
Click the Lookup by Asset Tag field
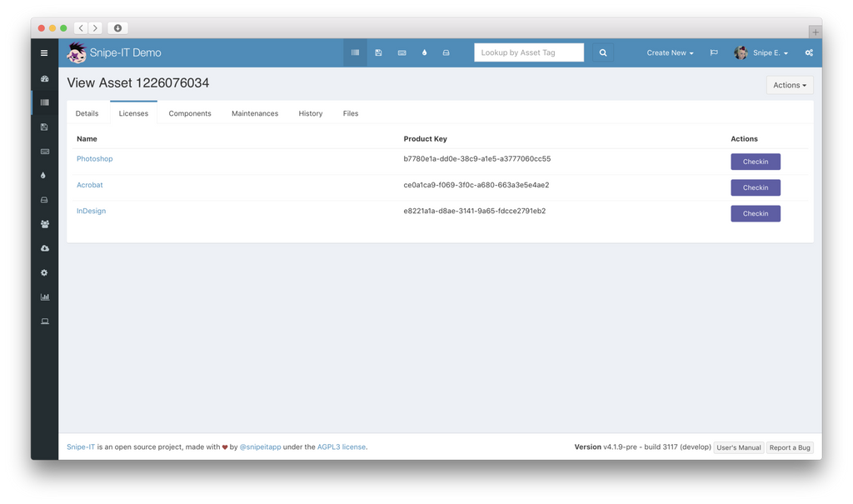point(528,52)
